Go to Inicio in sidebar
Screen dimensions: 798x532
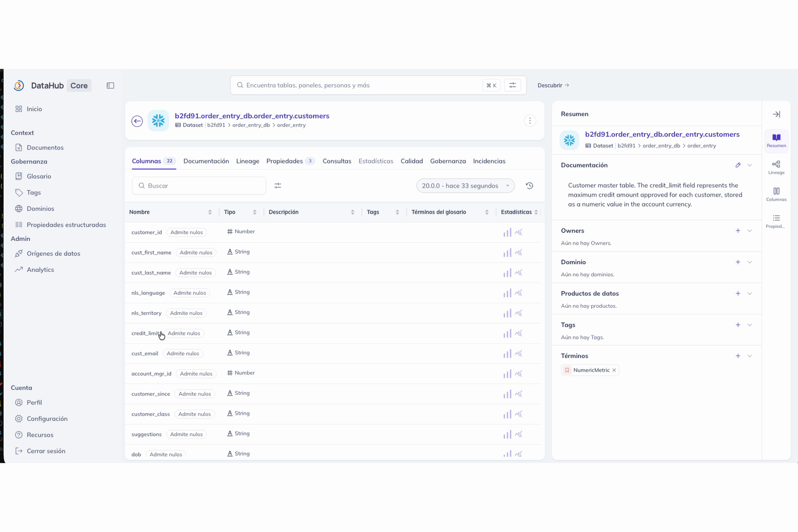point(34,109)
